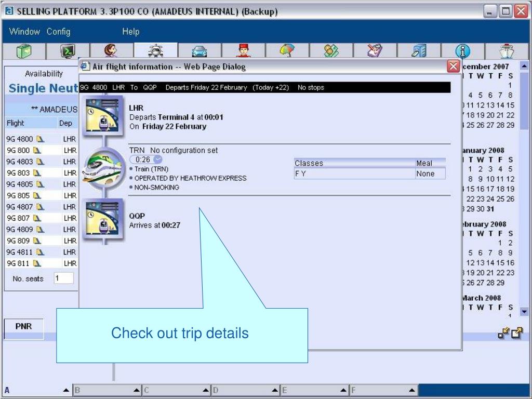Expand window tab A arrow
Image resolution: width=532 pixels, height=399 pixels.
pyautogui.click(x=66, y=390)
